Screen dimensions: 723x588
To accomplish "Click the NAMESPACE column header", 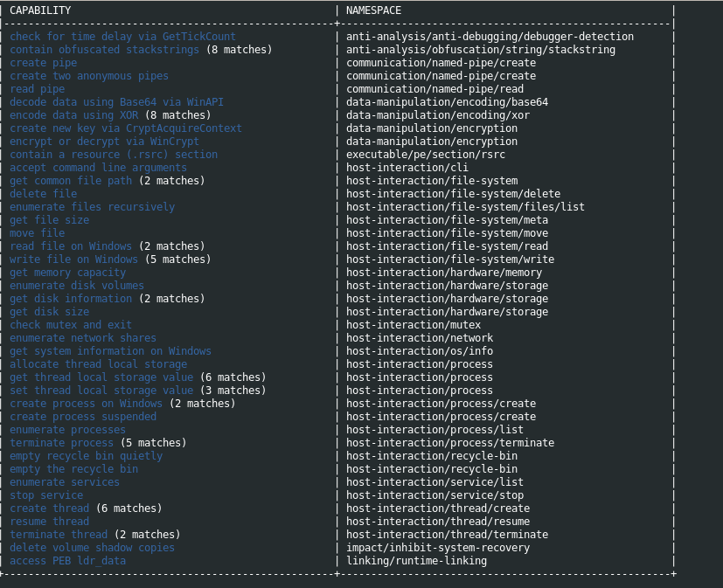I will (x=373, y=10).
